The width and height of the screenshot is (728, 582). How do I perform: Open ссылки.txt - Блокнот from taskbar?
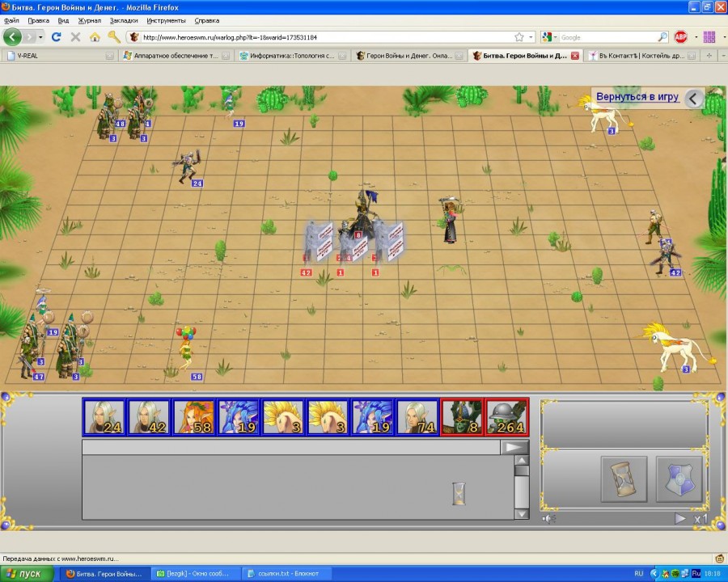pos(288,574)
